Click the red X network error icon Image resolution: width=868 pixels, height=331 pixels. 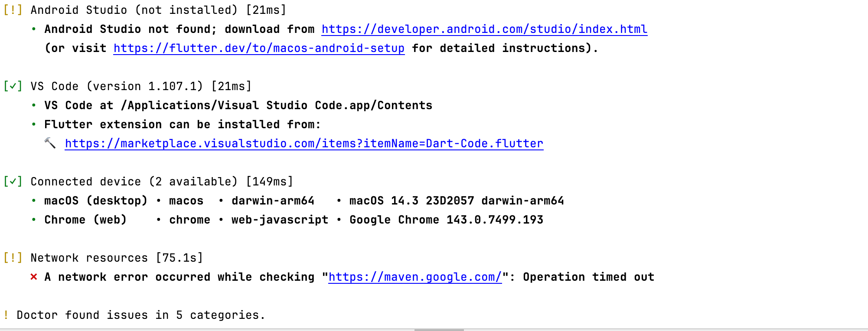[34, 277]
